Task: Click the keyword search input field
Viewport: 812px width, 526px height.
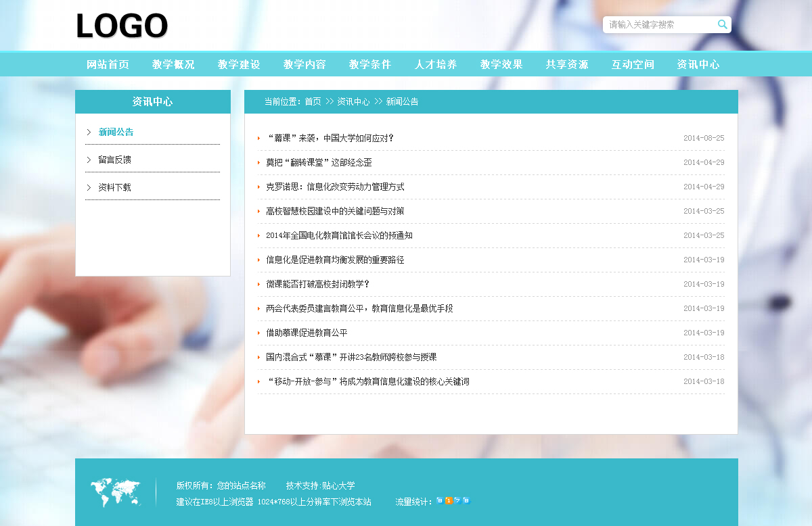Action: click(x=658, y=25)
